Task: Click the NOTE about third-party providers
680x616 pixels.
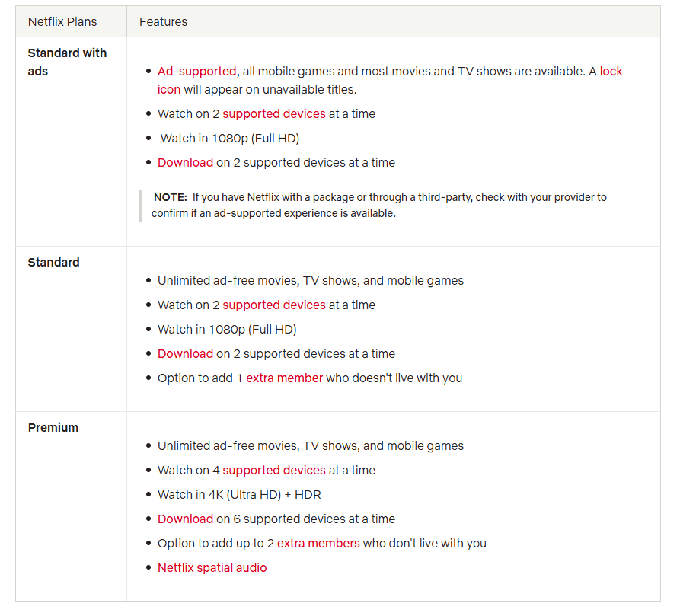Action: click(379, 206)
